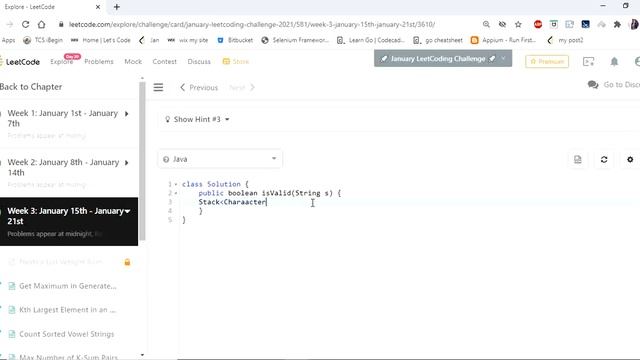This screenshot has width=640, height=360.
Task: Click in the code line Stack<Charaacter
Action: click(233, 202)
